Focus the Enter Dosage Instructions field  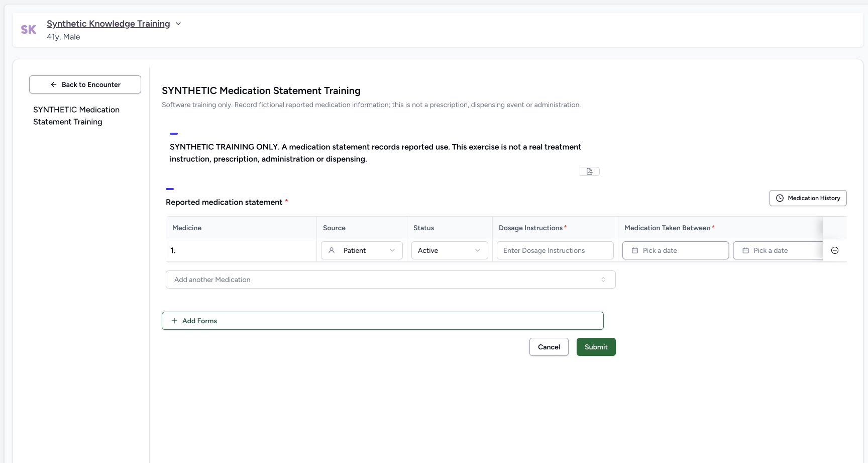(555, 250)
